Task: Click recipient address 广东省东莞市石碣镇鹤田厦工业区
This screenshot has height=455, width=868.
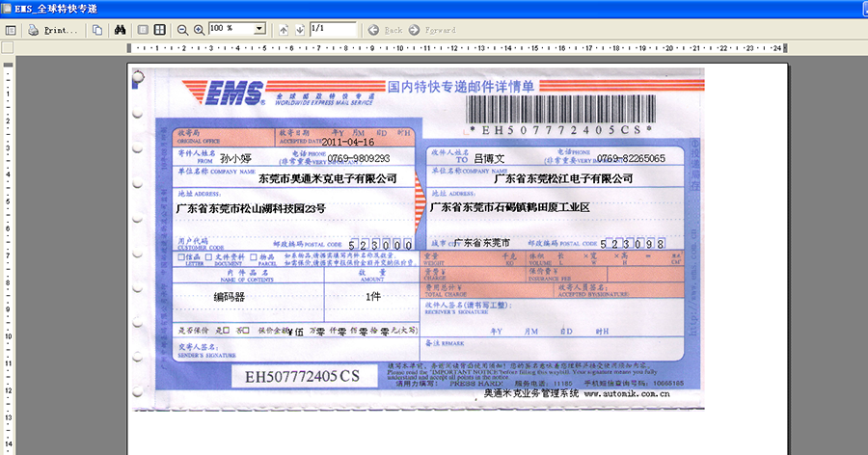Action: coord(510,207)
